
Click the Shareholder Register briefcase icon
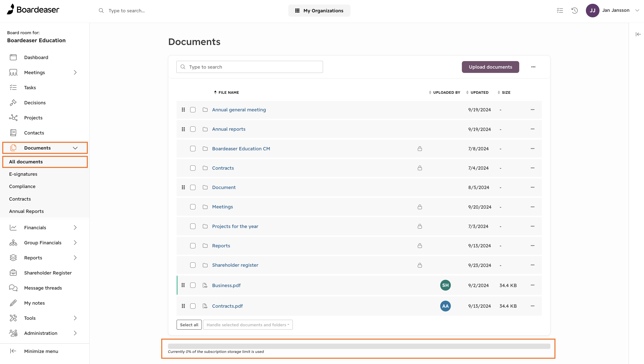[13, 273]
